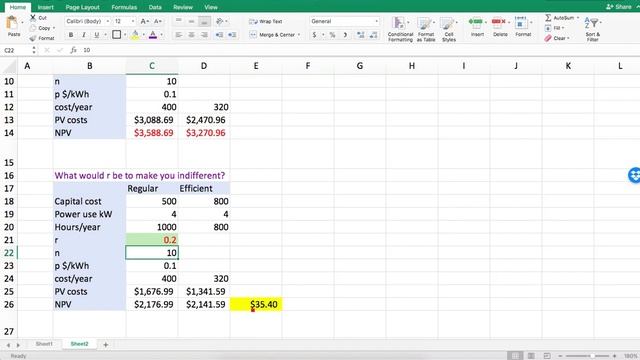Toggle top vertical alignment
The image size is (640, 360).
(x=178, y=21)
